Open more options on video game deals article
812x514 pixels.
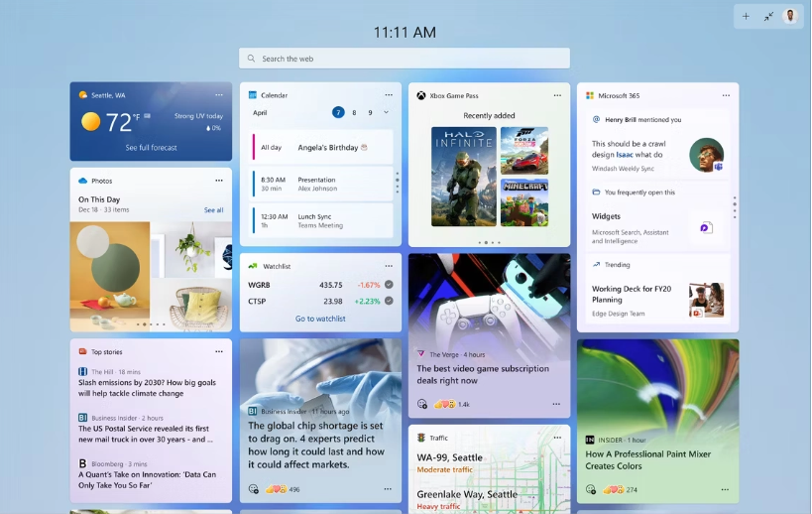tap(556, 404)
